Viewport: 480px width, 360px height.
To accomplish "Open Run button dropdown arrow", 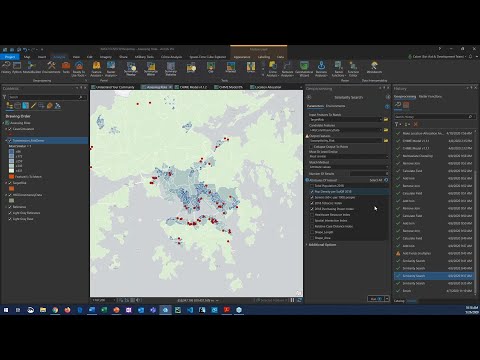I will tap(387, 299).
